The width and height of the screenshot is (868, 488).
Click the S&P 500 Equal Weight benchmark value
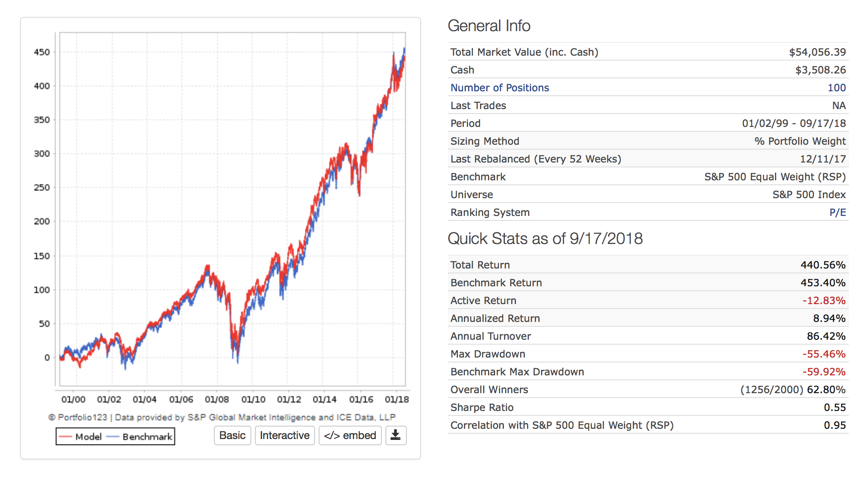pyautogui.click(x=774, y=177)
